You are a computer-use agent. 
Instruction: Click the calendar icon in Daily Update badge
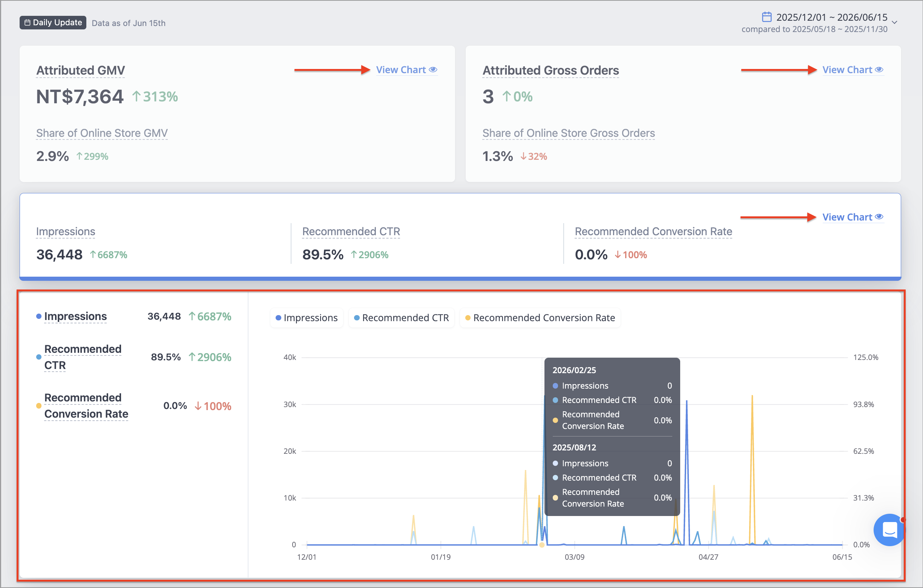(28, 23)
